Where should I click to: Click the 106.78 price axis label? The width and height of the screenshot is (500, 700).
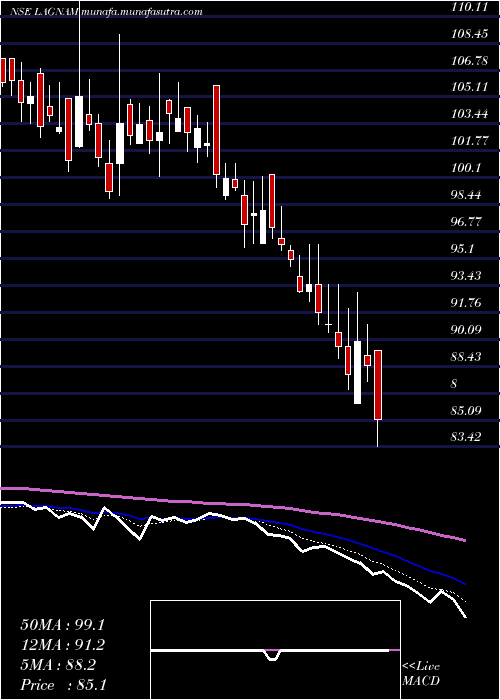coord(469,60)
